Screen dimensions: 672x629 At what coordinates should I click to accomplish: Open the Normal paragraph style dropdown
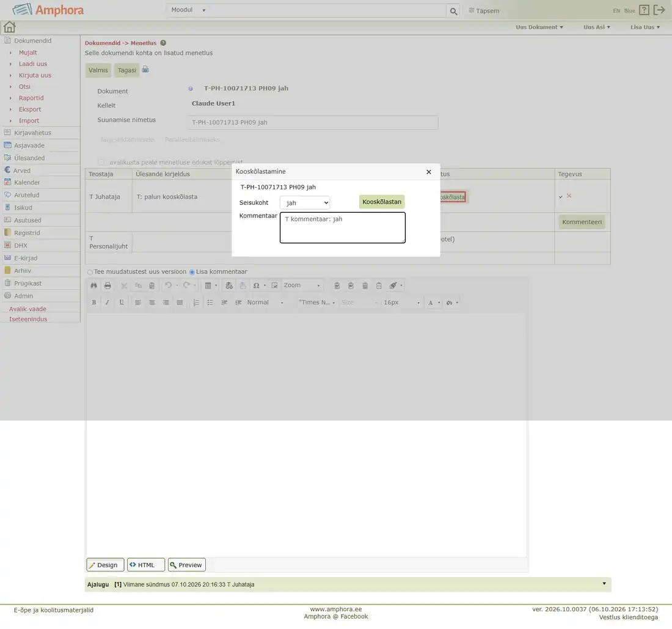265,303
